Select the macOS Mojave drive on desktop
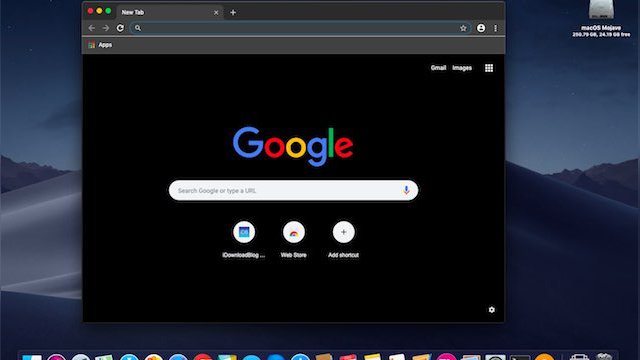The height and width of the screenshot is (360, 640). point(601,19)
